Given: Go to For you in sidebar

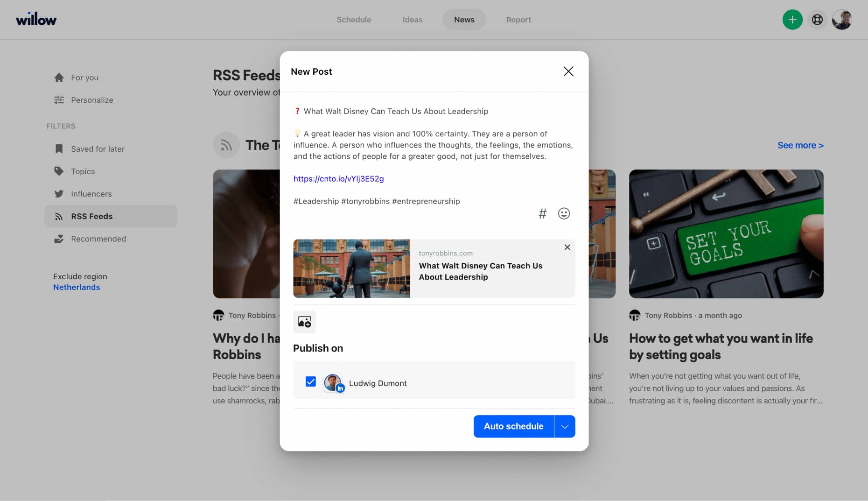Looking at the screenshot, I should pyautogui.click(x=84, y=78).
